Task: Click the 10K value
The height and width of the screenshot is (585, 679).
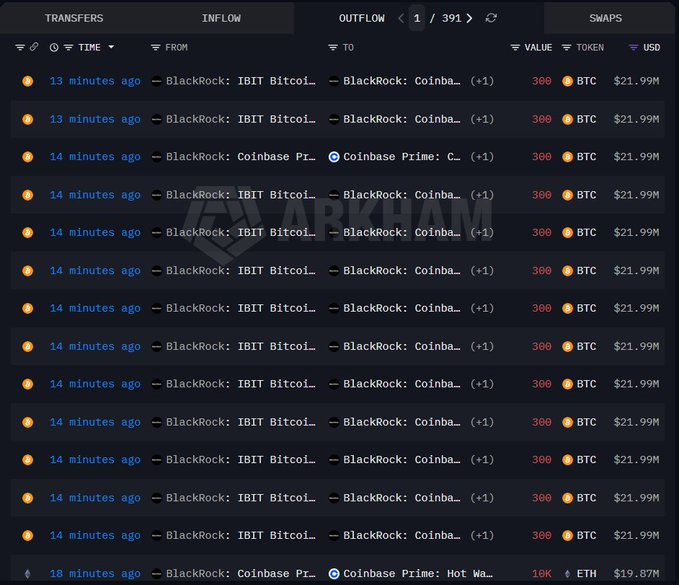Action: (542, 574)
